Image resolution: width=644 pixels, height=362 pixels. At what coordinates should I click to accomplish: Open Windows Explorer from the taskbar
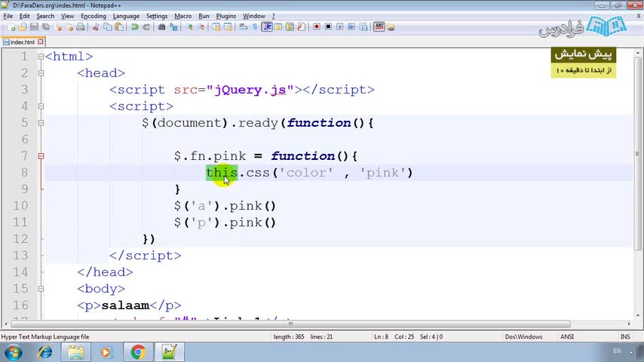[76, 352]
